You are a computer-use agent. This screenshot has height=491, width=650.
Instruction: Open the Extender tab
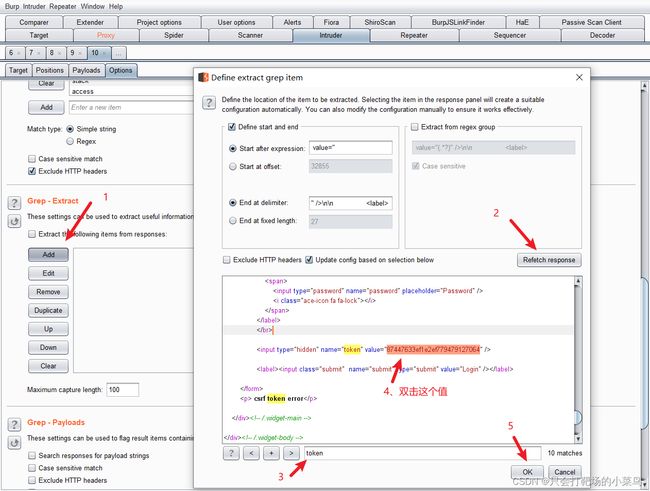pos(90,22)
